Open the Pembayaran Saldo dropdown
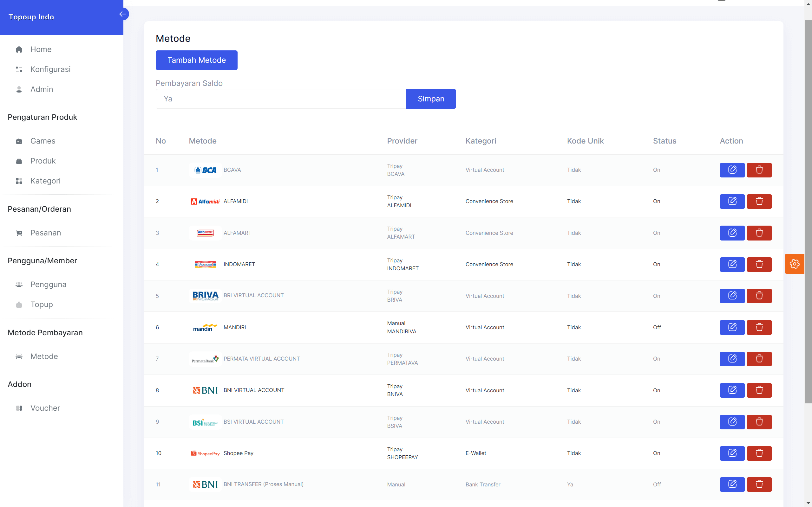This screenshot has width=812, height=507. click(280, 99)
